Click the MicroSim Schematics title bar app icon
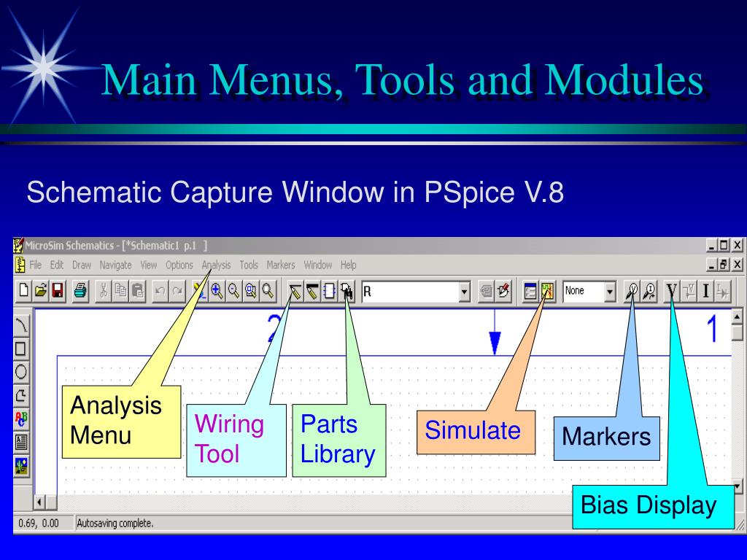747x560 pixels. click(x=18, y=246)
